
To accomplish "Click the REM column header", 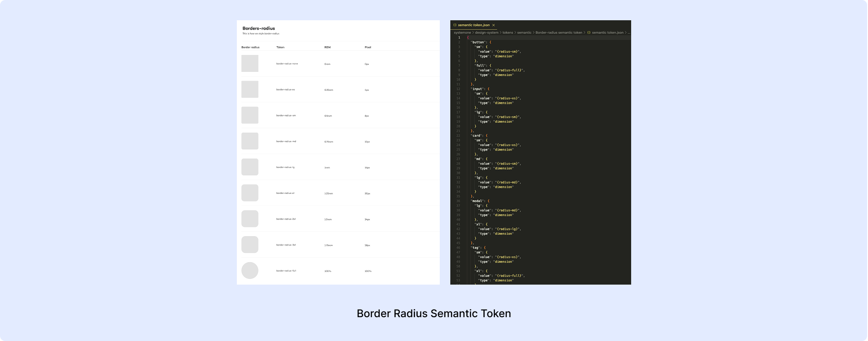I will (x=327, y=47).
